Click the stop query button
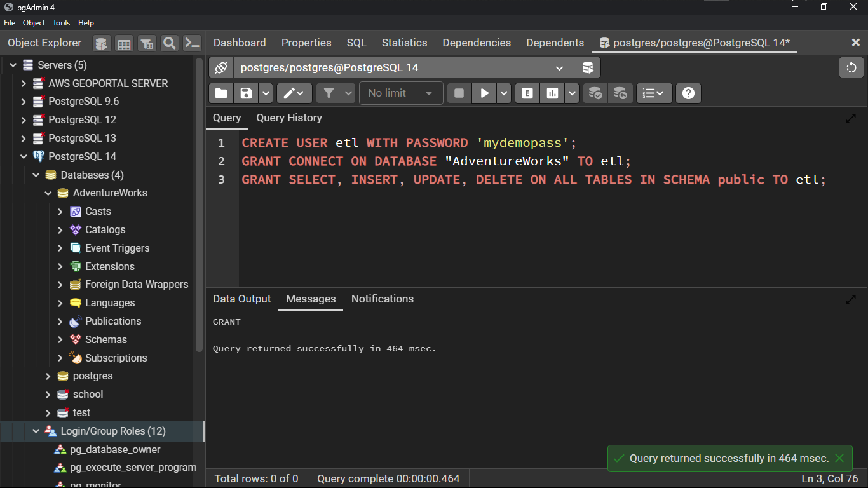868x488 pixels. point(459,93)
